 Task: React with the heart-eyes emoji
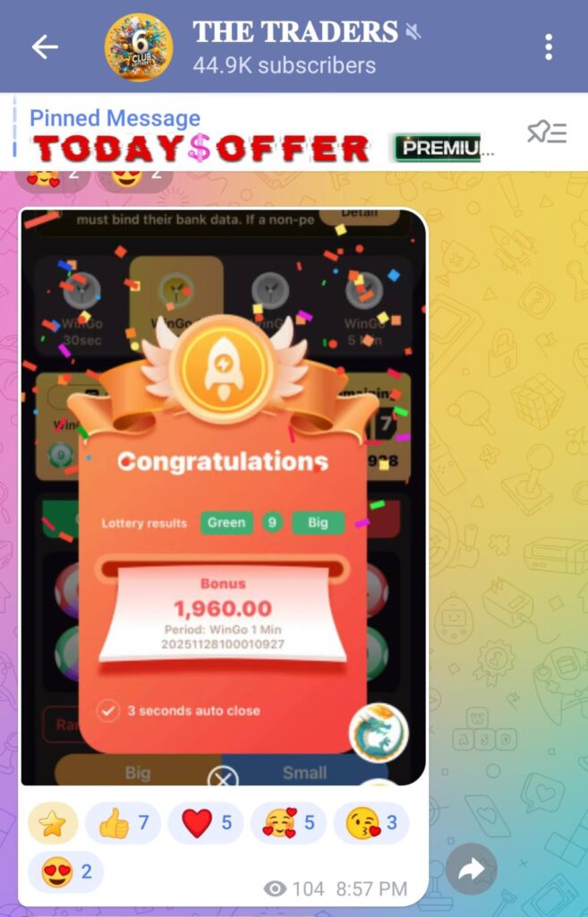65,872
